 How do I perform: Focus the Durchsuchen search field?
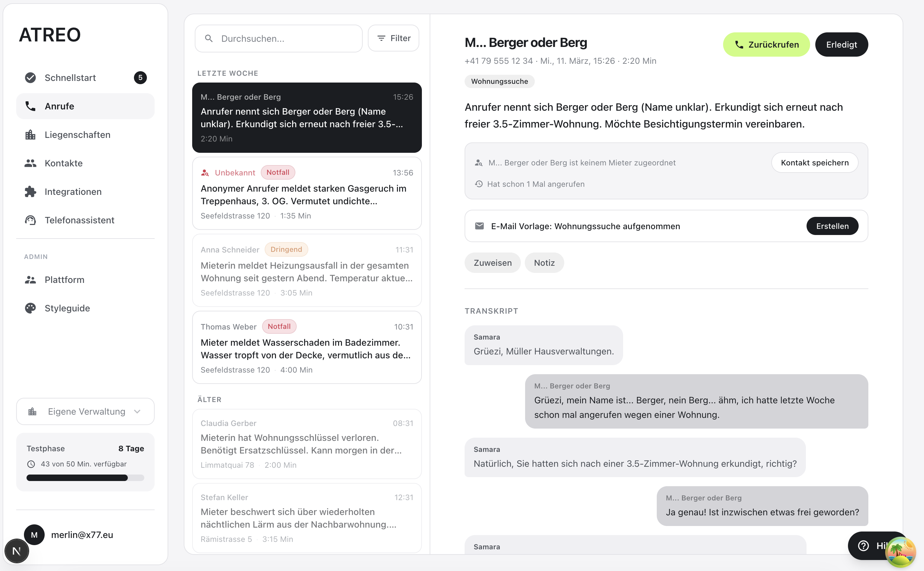point(287,39)
